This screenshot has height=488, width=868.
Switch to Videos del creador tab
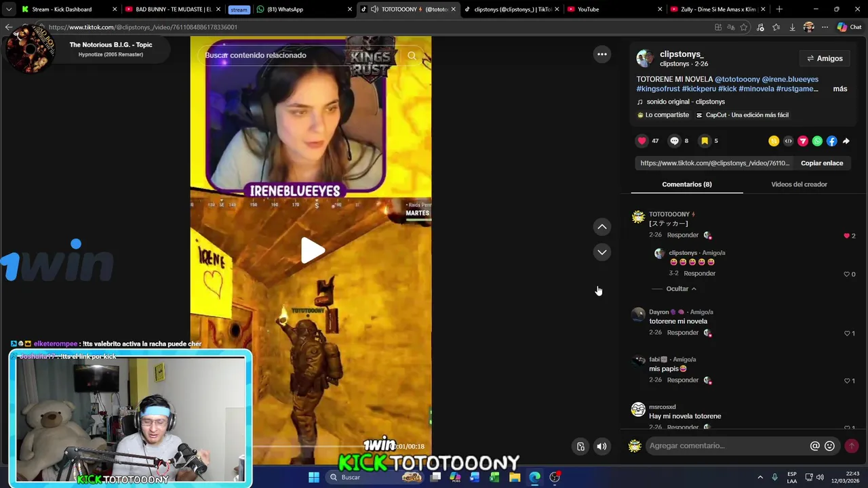pyautogui.click(x=799, y=184)
